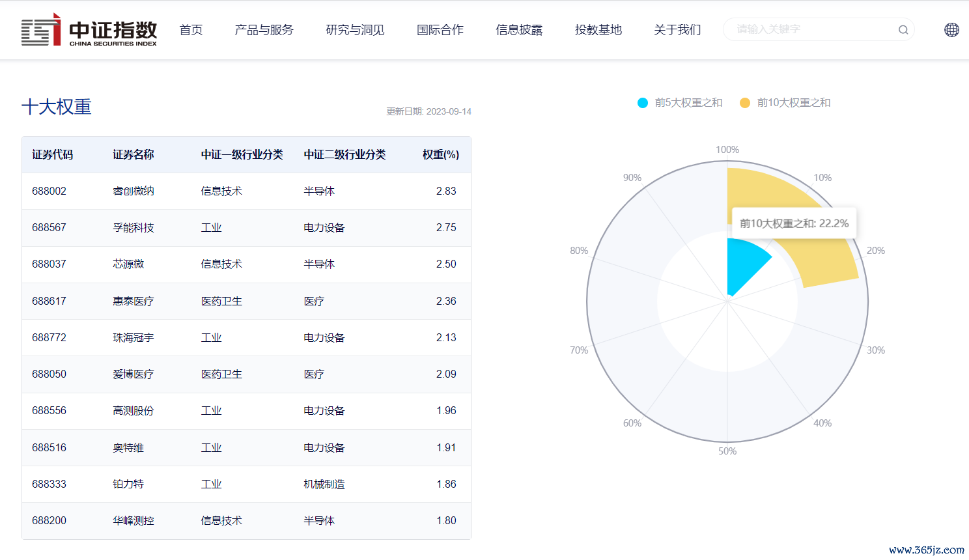
Task: Click the weight value 2.50
Action: point(446,264)
